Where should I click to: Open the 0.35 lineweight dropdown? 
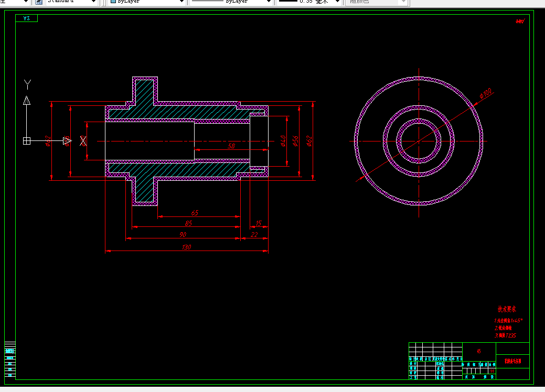(x=308, y=2)
